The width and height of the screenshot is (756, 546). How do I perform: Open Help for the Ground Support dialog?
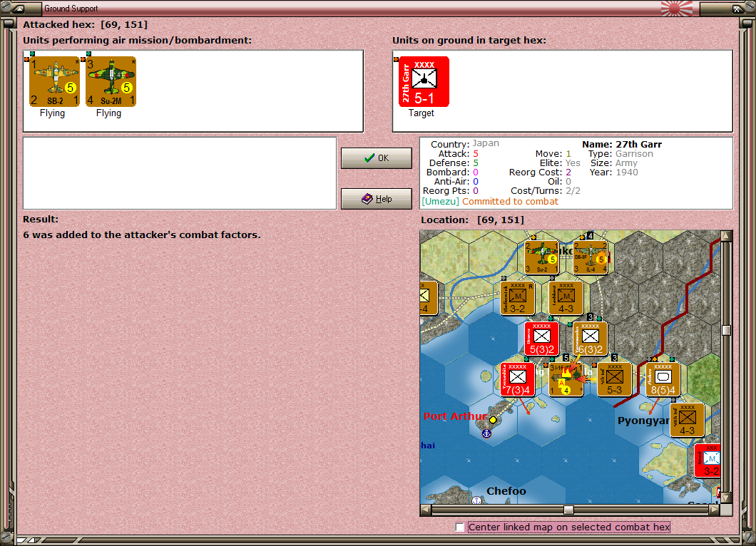[x=376, y=199]
